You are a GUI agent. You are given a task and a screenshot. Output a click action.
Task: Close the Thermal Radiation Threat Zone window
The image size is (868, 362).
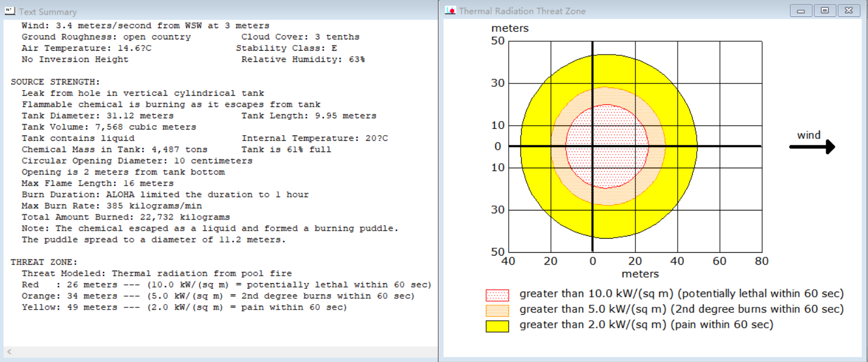tap(849, 11)
